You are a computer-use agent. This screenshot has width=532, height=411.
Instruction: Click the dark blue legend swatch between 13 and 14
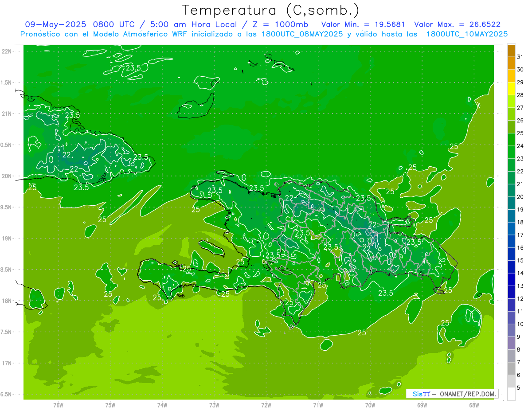(511, 280)
